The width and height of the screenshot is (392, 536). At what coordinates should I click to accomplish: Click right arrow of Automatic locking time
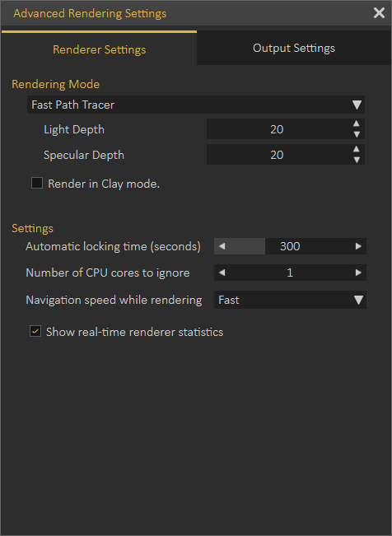point(358,246)
